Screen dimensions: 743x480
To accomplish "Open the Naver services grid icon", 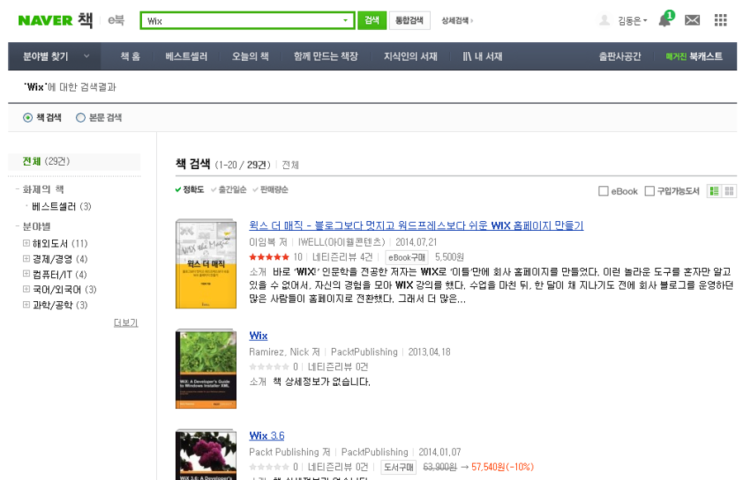I will tap(720, 20).
